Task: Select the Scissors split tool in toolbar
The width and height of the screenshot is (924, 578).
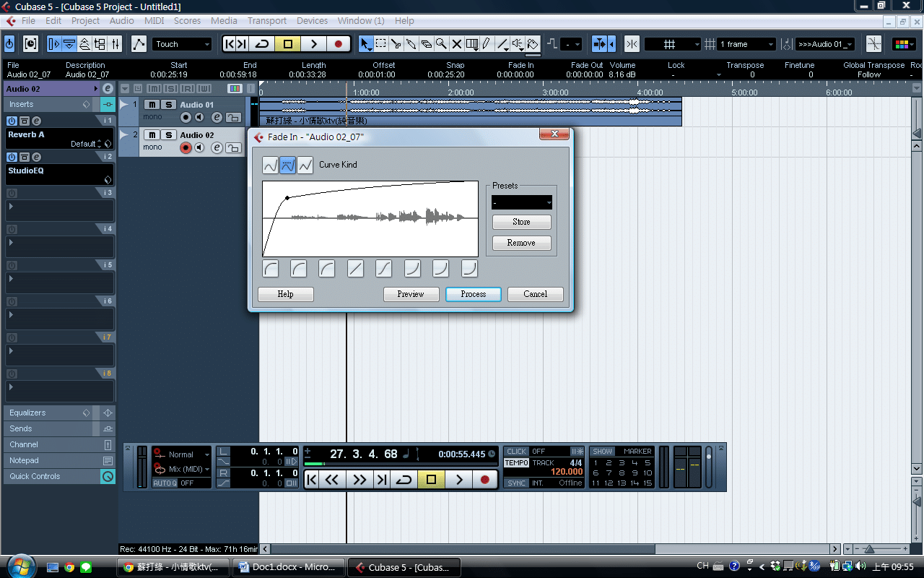Action: tap(396, 44)
